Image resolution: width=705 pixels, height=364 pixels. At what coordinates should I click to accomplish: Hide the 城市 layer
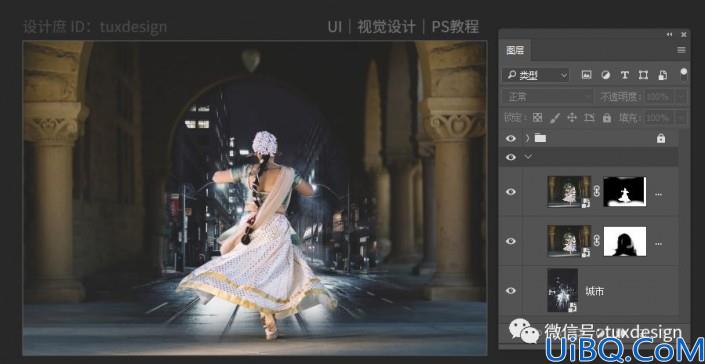(511, 291)
